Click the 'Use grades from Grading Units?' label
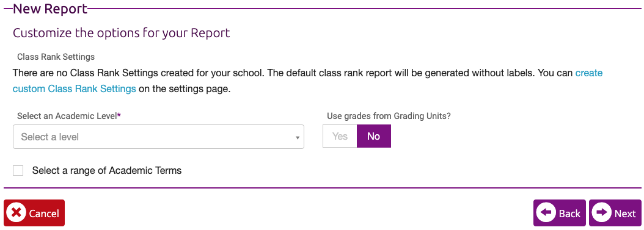Image resolution: width=644 pixels, height=230 pixels. [x=389, y=116]
